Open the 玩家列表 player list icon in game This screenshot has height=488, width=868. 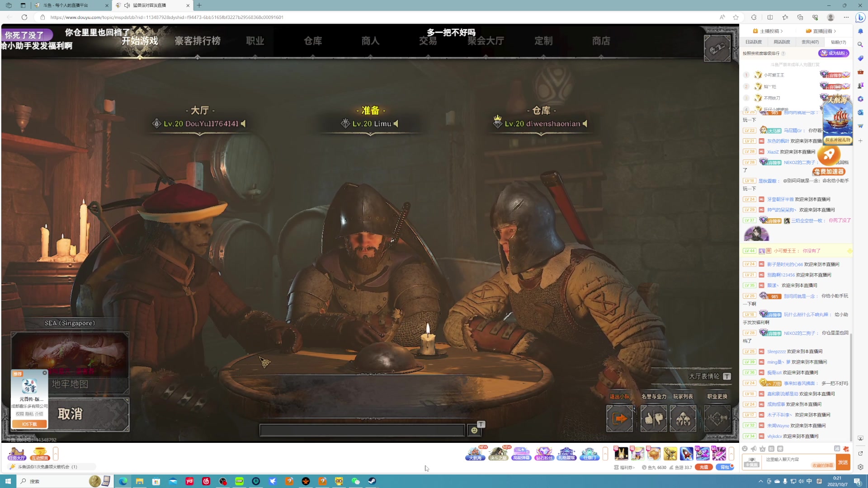click(x=683, y=418)
